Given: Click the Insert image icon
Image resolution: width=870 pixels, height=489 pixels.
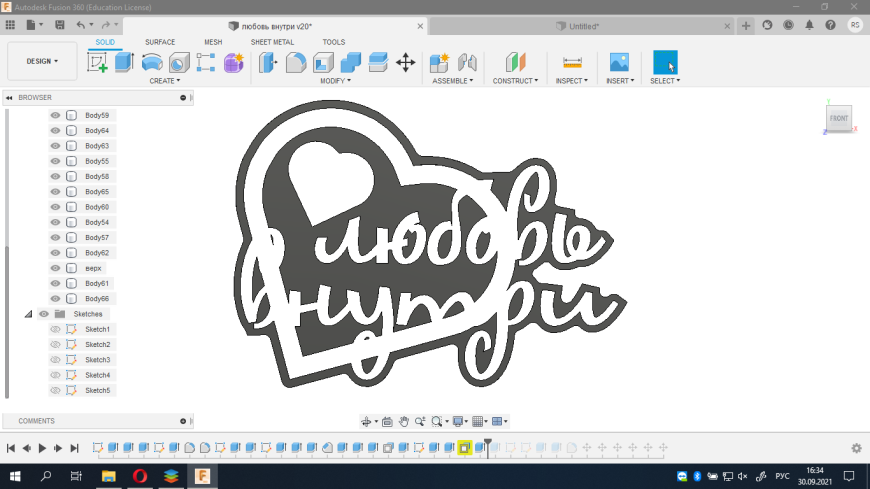Looking at the screenshot, I should [619, 63].
